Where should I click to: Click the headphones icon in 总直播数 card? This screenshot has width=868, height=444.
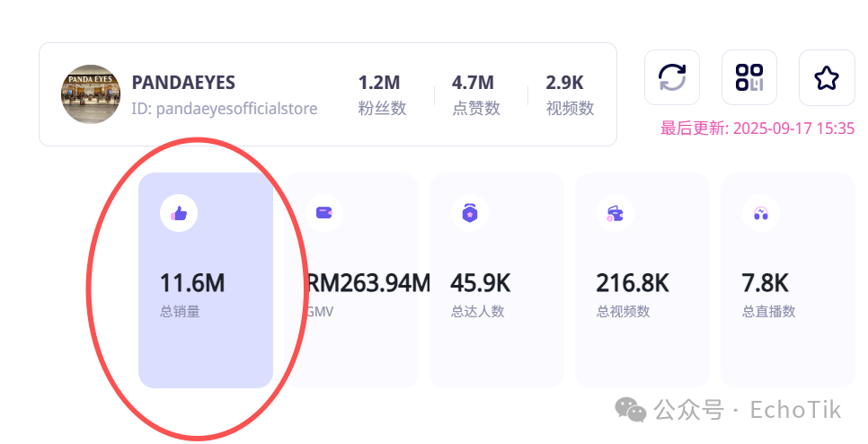click(761, 213)
